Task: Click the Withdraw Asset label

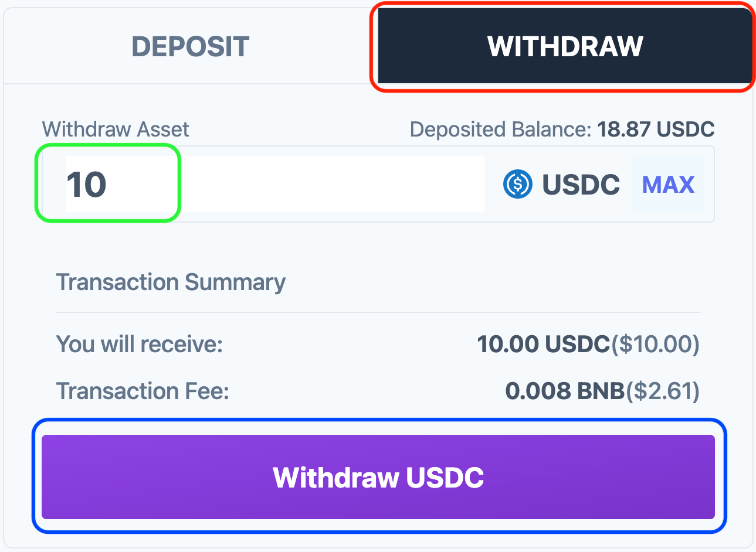Action: tap(116, 129)
